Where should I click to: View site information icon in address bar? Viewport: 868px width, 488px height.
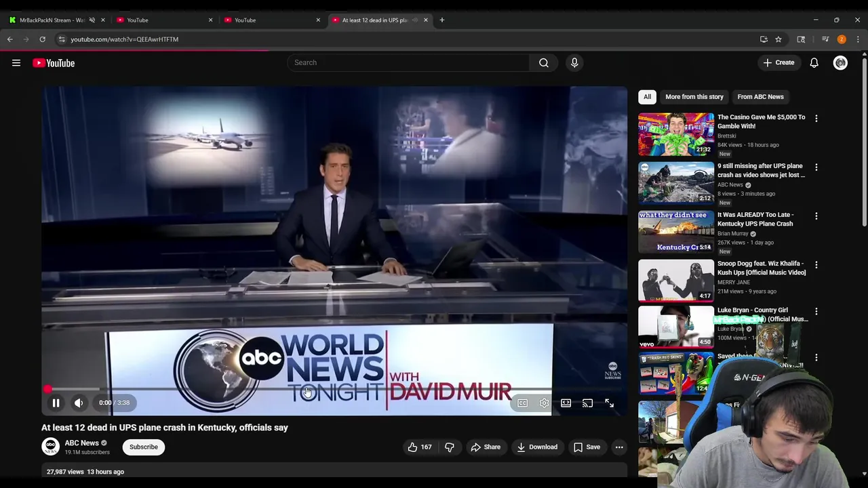[62, 39]
